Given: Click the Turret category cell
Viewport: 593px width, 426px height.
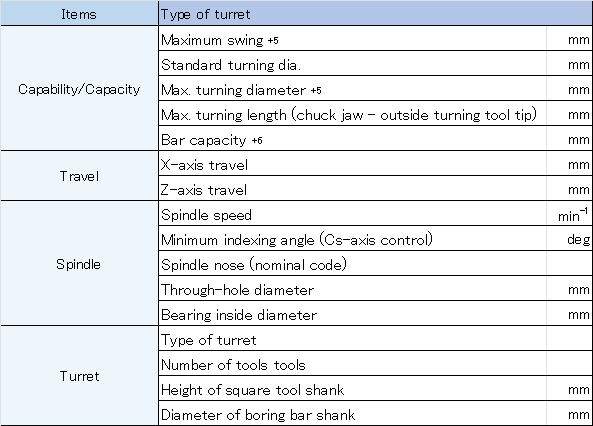Looking at the screenshot, I should tap(79, 376).
